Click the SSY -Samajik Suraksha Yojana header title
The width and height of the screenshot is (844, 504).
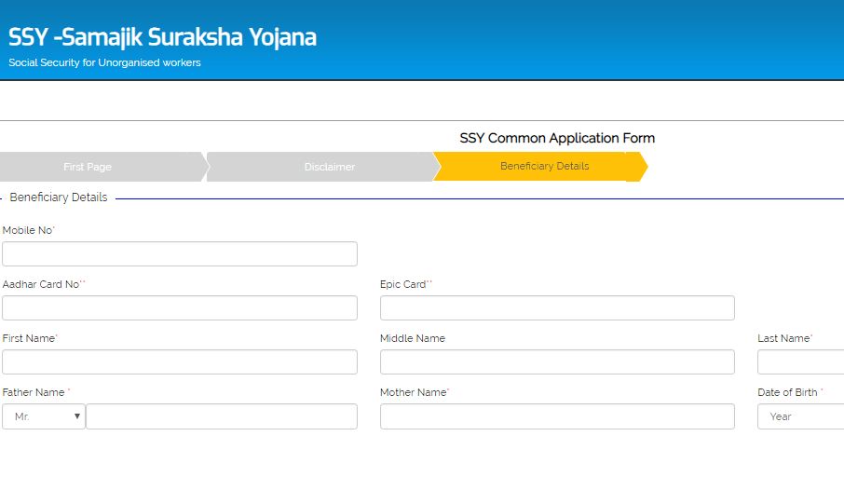click(x=162, y=37)
